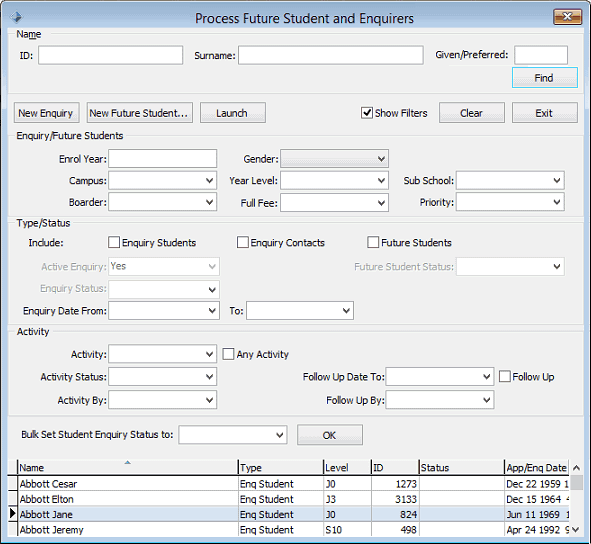Sort the list by App/Enq Date column
The width and height of the screenshot is (591, 544).
click(x=536, y=467)
